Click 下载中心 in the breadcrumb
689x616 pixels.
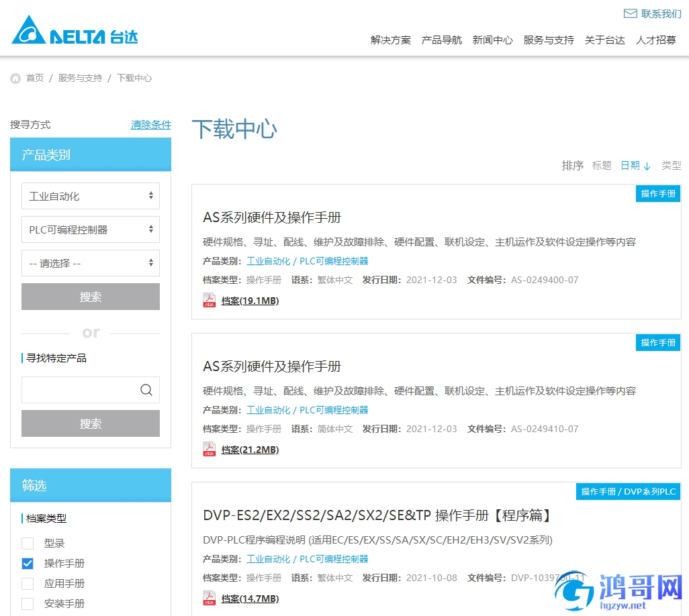tap(134, 78)
